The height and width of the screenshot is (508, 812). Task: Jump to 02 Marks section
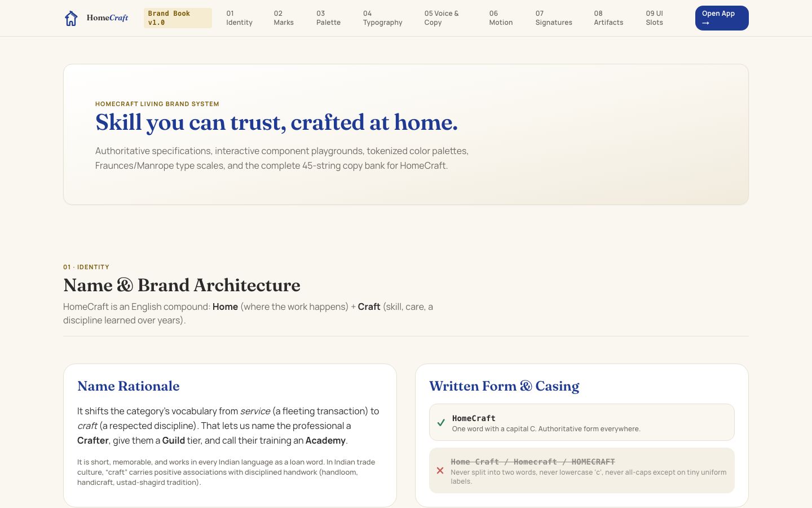click(284, 18)
